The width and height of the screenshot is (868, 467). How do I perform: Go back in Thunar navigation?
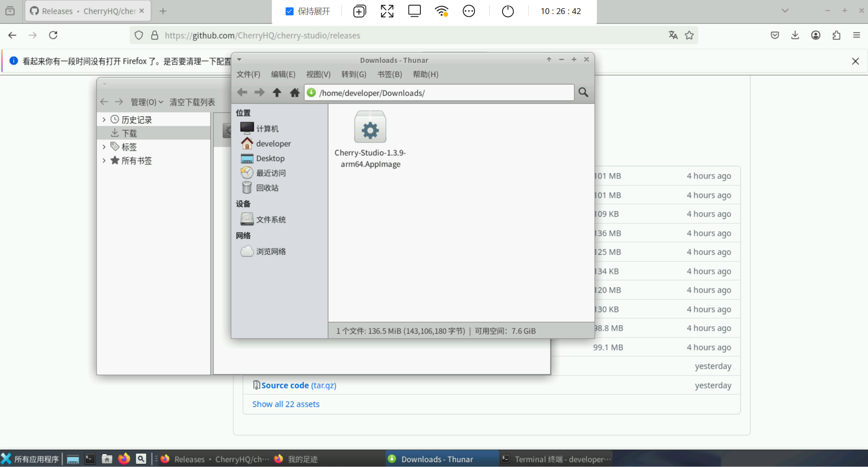click(242, 93)
